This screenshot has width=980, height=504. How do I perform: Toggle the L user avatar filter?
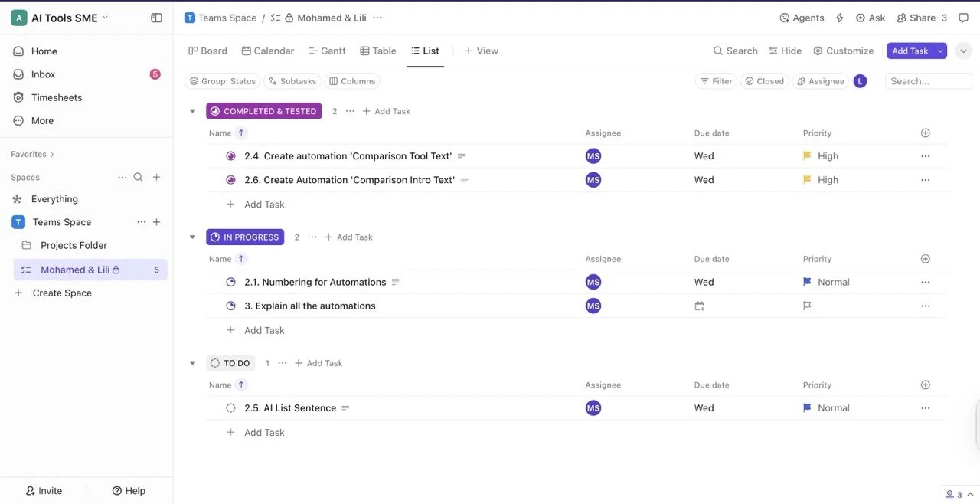point(860,81)
